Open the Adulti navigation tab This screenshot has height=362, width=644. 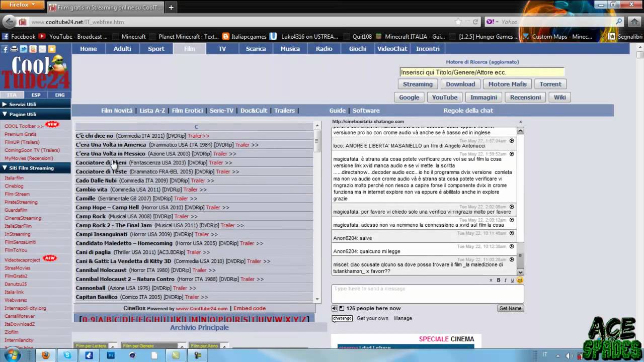point(122,49)
